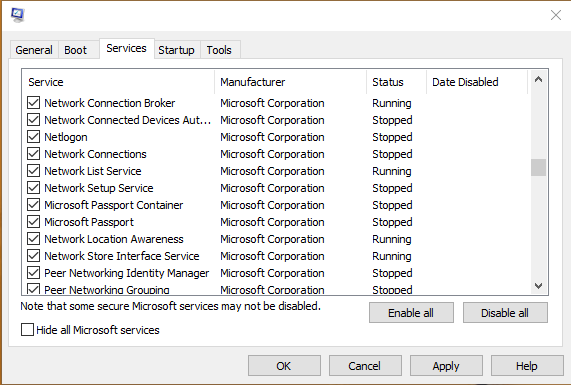The image size is (571, 385).
Task: Click the scroll up arrow in services list
Action: (538, 79)
